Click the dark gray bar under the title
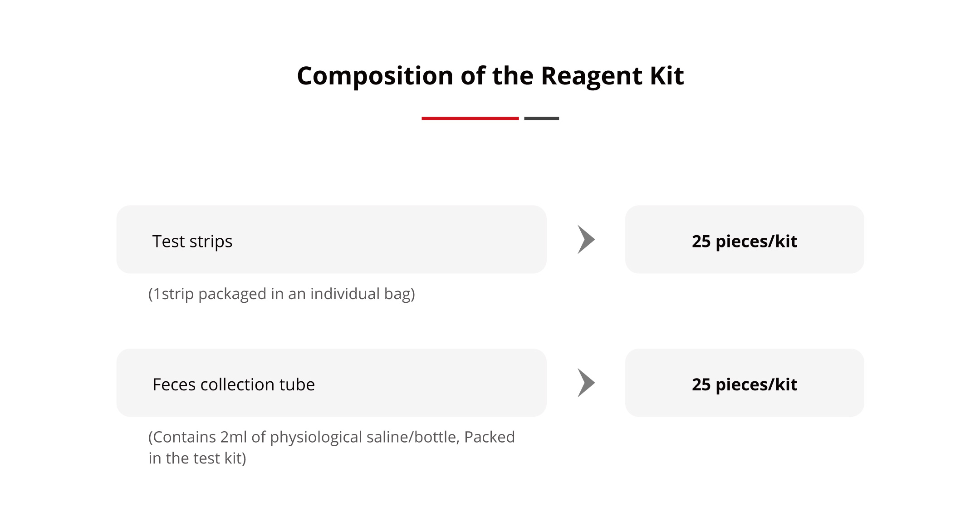 541,118
